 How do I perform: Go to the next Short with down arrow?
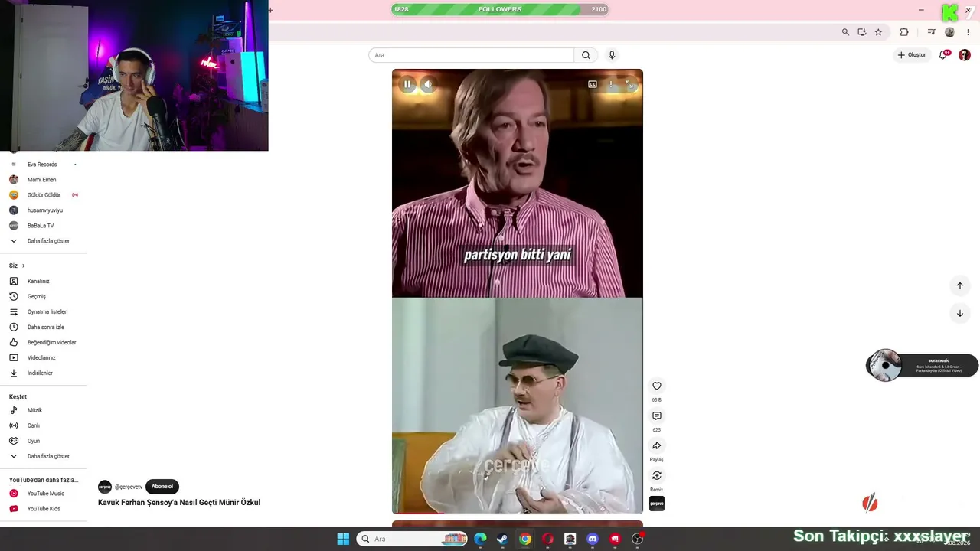point(959,313)
